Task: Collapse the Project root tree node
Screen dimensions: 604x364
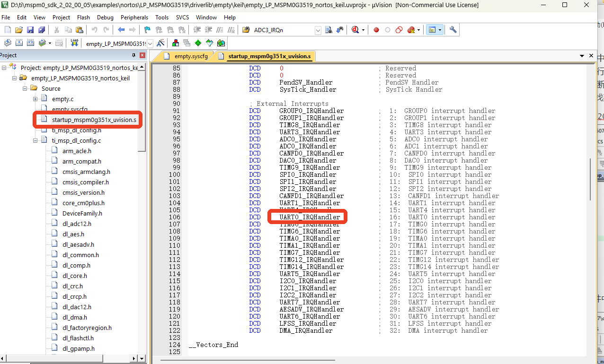Action: 4,68
